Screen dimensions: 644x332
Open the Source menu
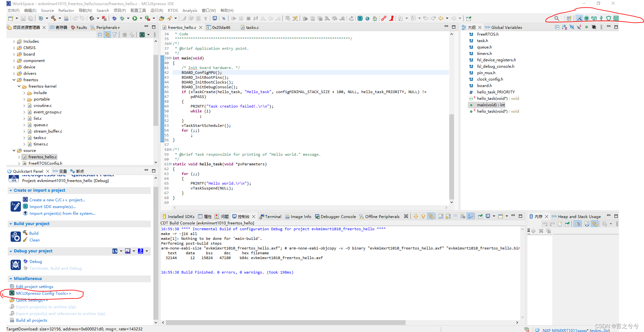47,11
